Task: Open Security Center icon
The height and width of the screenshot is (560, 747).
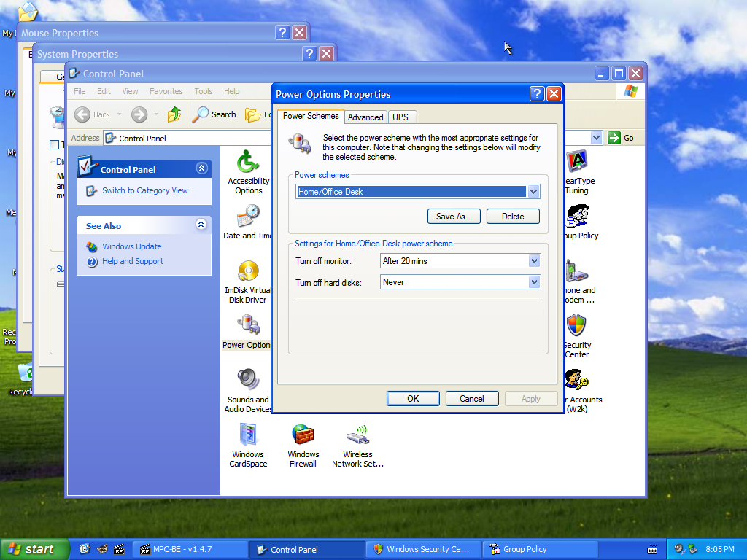Action: click(x=576, y=326)
